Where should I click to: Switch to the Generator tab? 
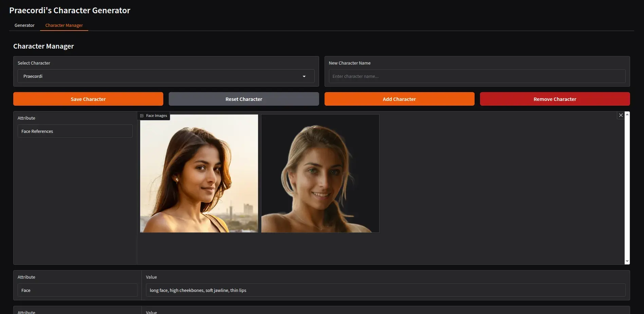pyautogui.click(x=24, y=25)
